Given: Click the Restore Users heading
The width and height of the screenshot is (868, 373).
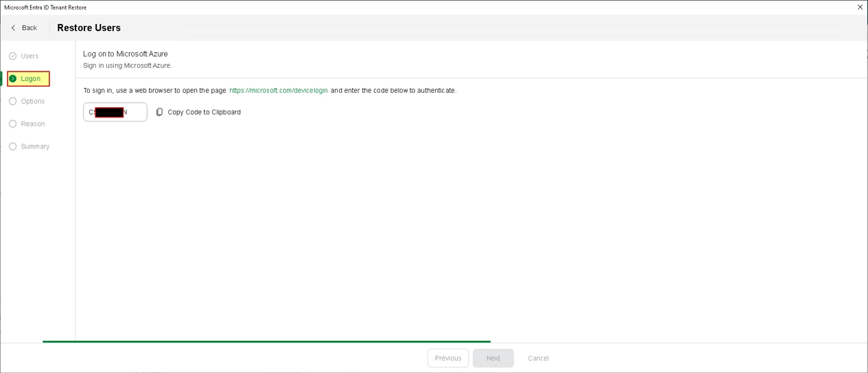Looking at the screenshot, I should click(x=89, y=28).
